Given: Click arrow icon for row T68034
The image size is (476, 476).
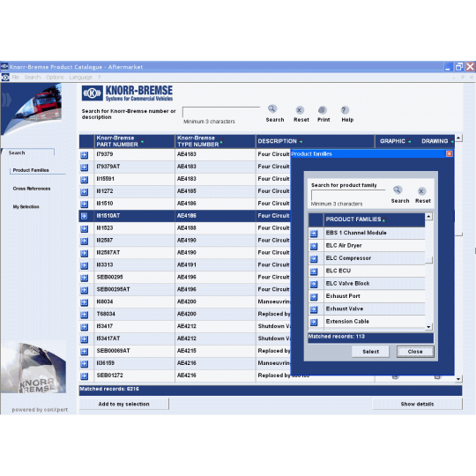Looking at the screenshot, I should pos(85,315).
